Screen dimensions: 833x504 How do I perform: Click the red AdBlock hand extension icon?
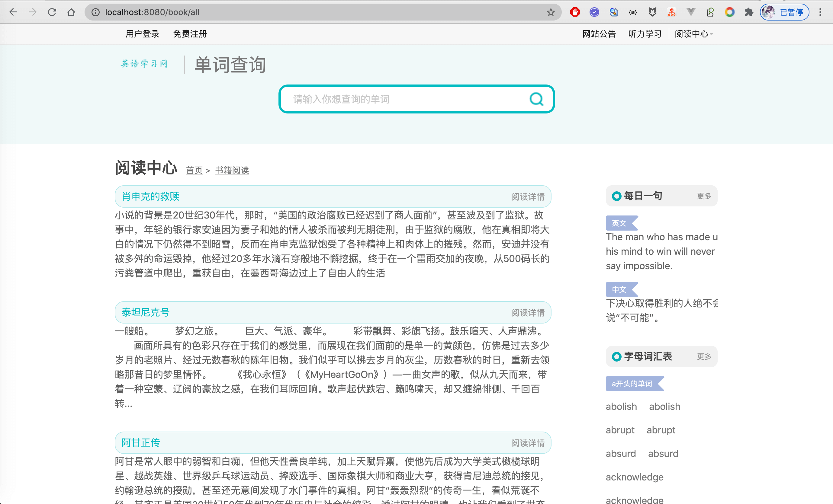(x=575, y=12)
